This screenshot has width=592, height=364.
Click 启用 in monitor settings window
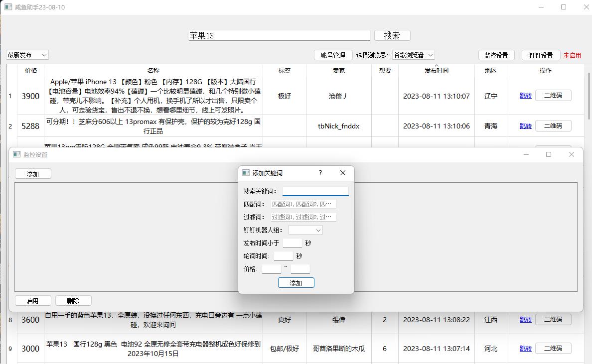33,301
